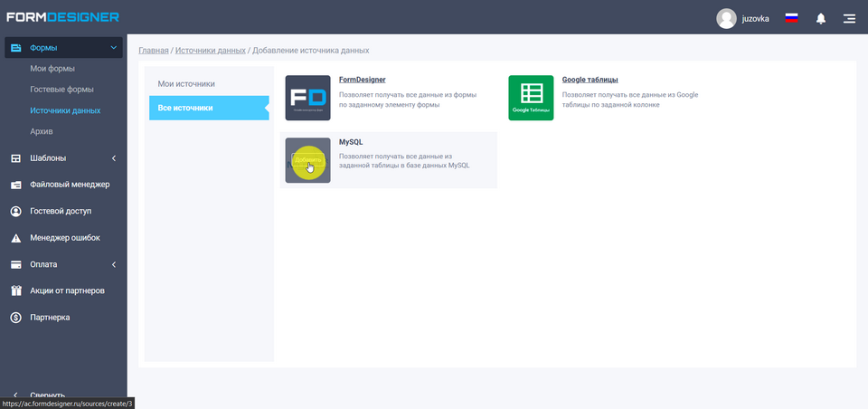Click Добавить on the MySQL source
The image size is (868, 409).
click(307, 160)
